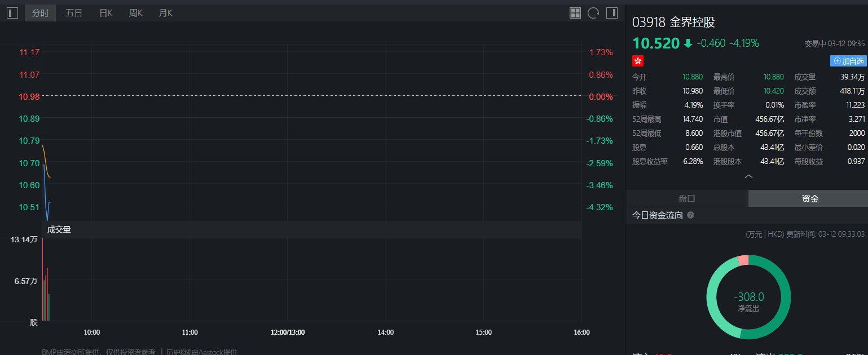The height and width of the screenshot is (355, 868).
Task: Toggle the right sidebar panel icon
Action: tap(612, 13)
